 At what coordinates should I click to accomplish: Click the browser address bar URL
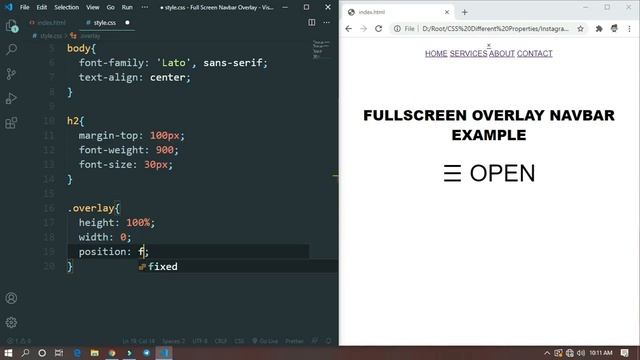[495, 29]
